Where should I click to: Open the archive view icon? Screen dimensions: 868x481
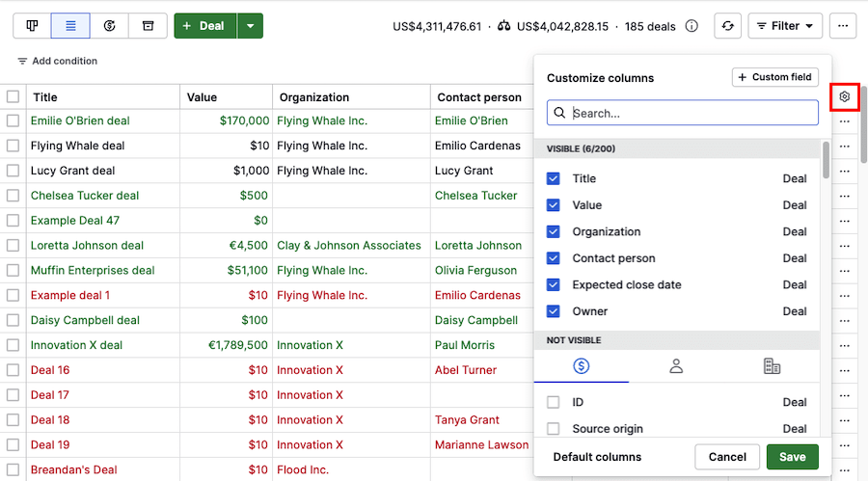click(x=148, y=26)
